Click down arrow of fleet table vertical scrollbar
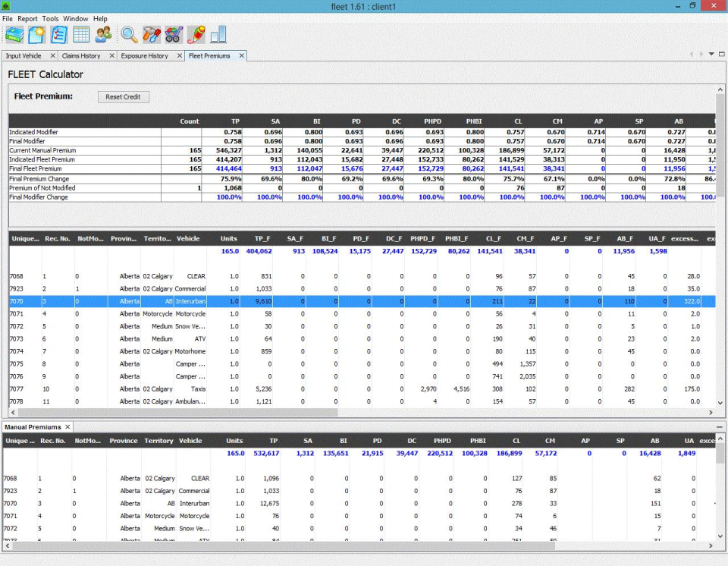This screenshot has width=728, height=566. 720,403
